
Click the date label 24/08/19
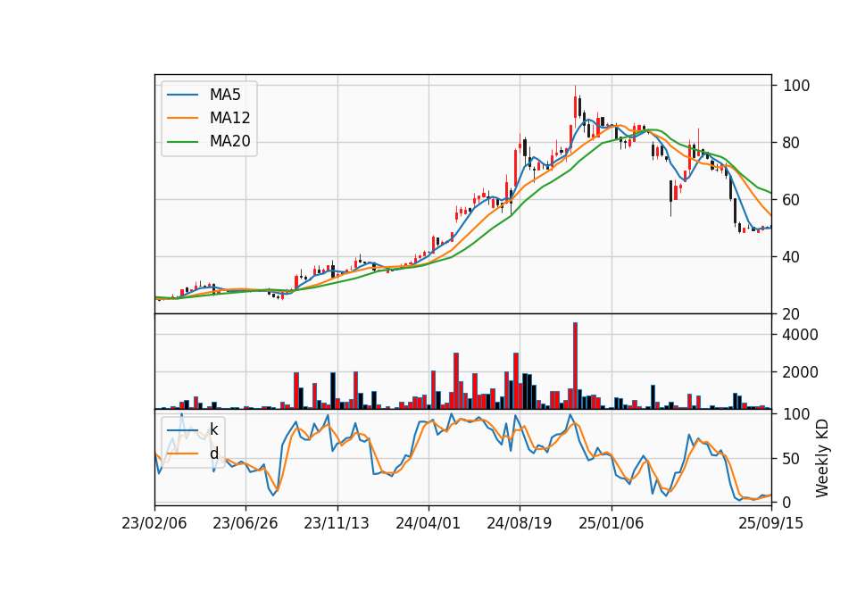click(520, 523)
